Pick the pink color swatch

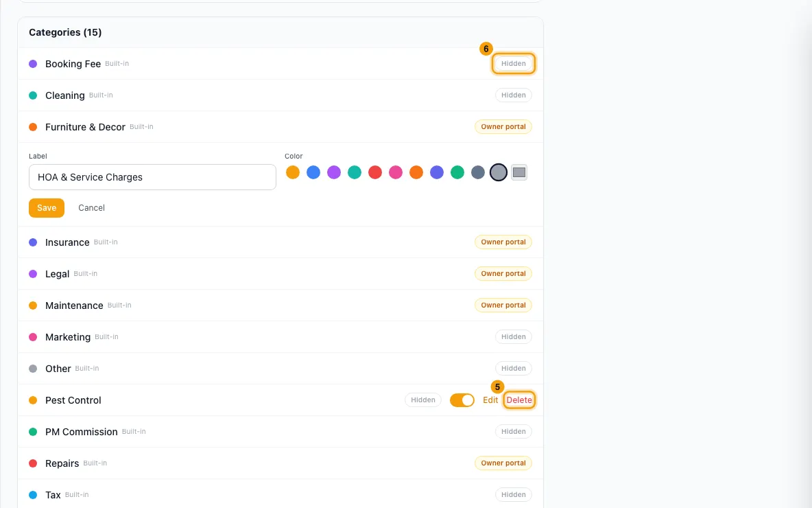pyautogui.click(x=396, y=172)
